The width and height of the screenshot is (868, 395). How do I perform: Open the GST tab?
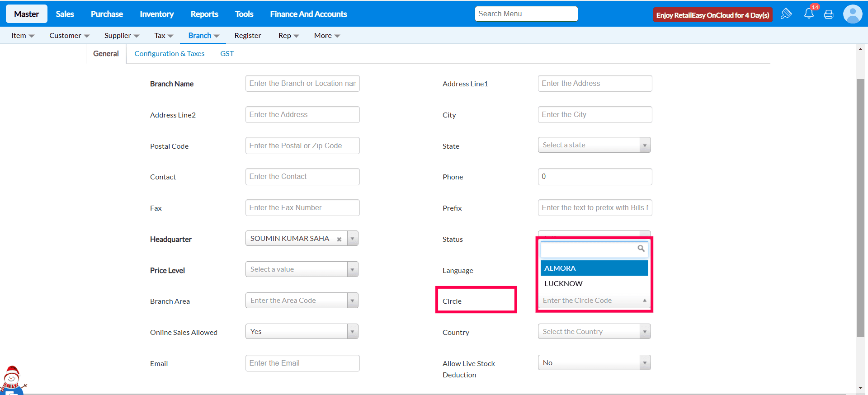coord(227,54)
